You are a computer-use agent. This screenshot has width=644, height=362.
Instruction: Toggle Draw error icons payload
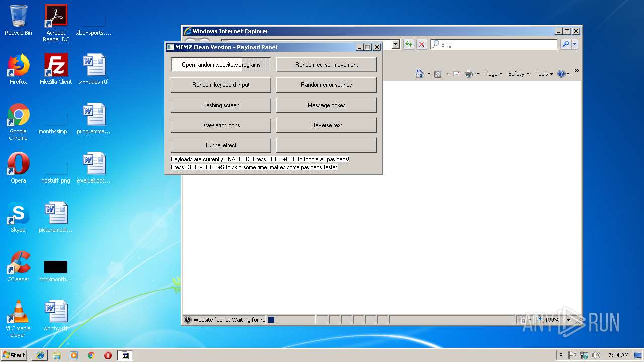pos(221,125)
